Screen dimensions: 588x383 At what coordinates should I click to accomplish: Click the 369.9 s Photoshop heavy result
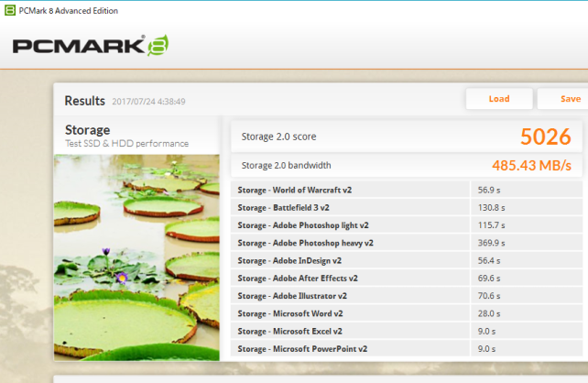491,243
